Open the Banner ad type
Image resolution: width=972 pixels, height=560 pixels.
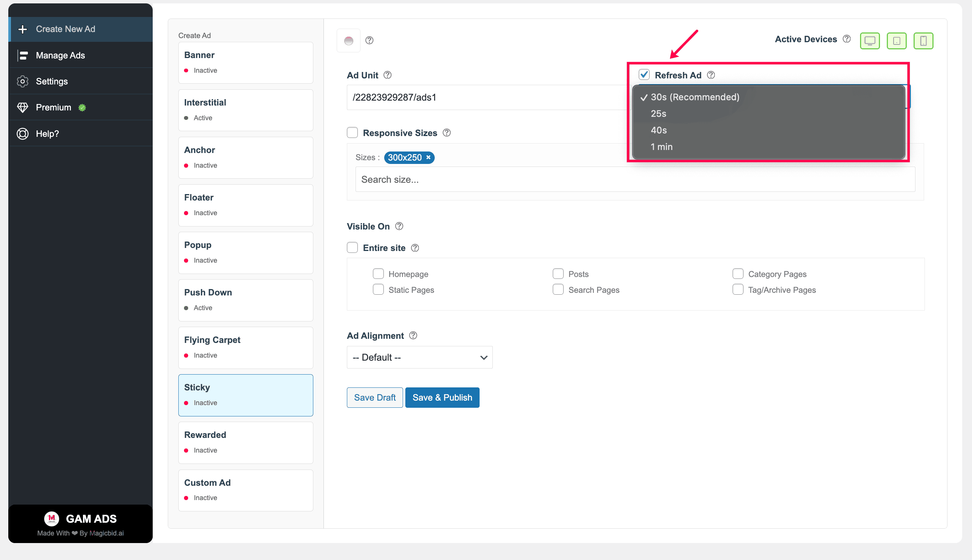click(x=245, y=63)
